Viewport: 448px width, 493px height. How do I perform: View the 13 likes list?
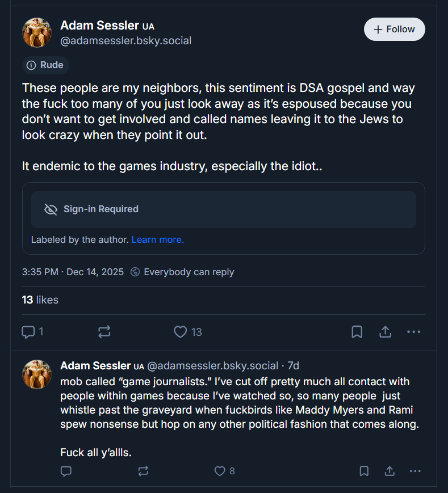[40, 300]
